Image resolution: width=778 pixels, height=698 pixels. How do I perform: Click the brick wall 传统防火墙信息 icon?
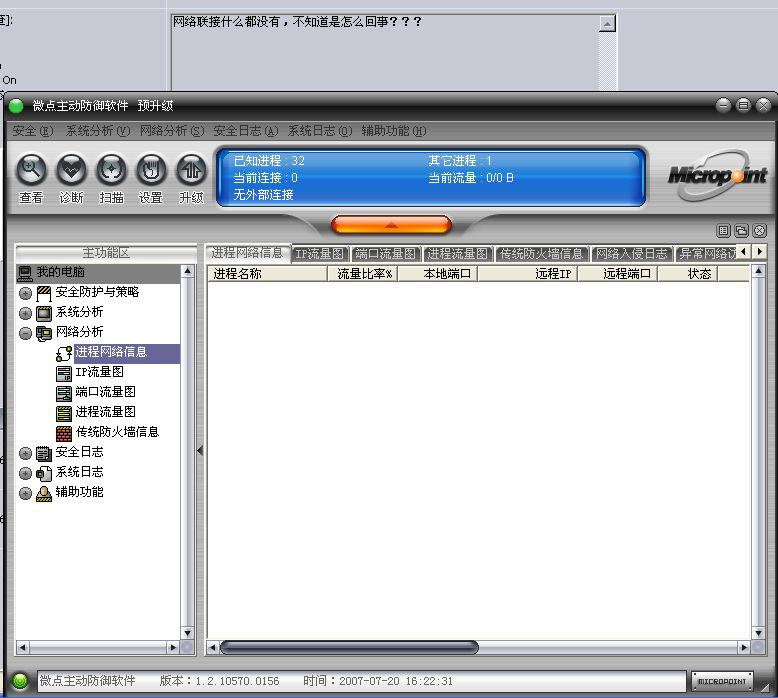click(x=64, y=433)
